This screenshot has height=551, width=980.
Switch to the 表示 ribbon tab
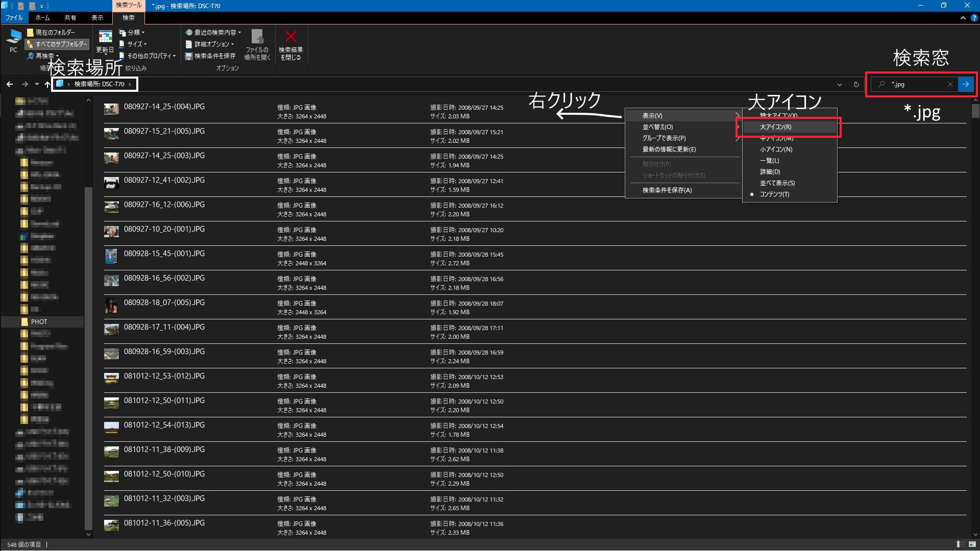pyautogui.click(x=97, y=17)
